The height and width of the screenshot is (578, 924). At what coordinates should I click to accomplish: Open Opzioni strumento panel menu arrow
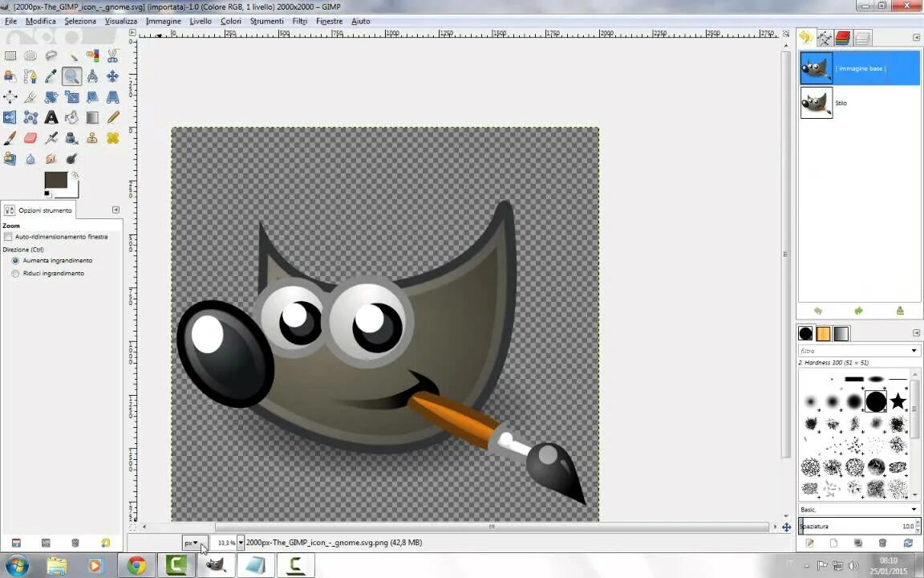tap(115, 210)
